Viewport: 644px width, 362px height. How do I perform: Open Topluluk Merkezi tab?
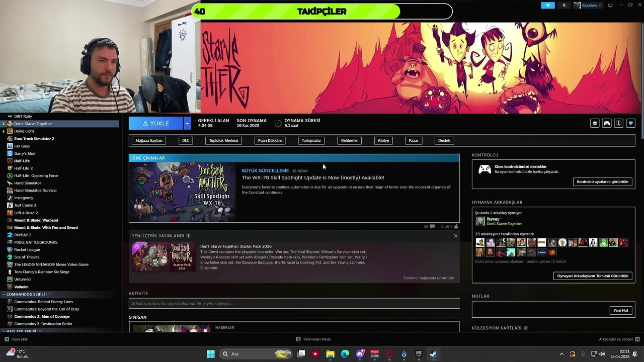(223, 140)
